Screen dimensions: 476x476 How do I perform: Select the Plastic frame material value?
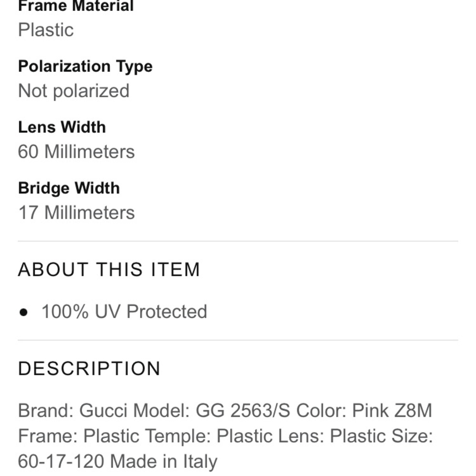(x=46, y=30)
